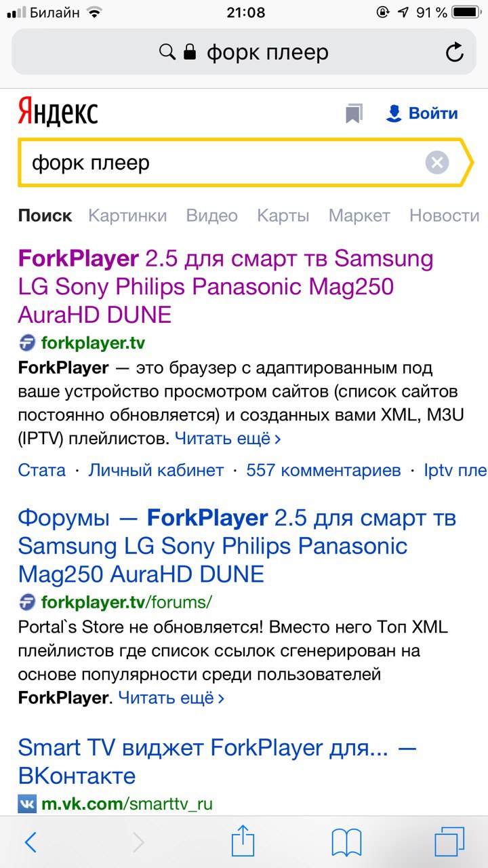Tap the battery indicator in the status bar

465,12
